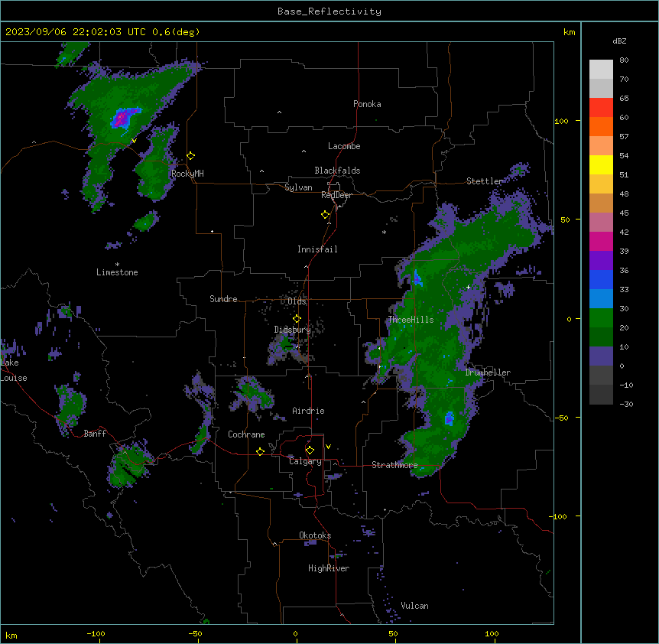The width and height of the screenshot is (659, 644).
Task: Click the yellow diamond marker near Olds
Action: tap(297, 319)
